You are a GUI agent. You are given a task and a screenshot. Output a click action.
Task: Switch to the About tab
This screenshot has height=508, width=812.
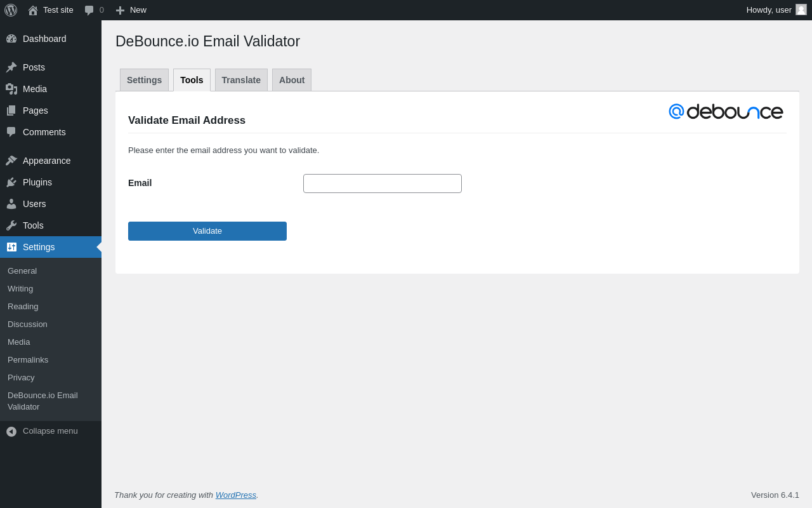pyautogui.click(x=292, y=80)
